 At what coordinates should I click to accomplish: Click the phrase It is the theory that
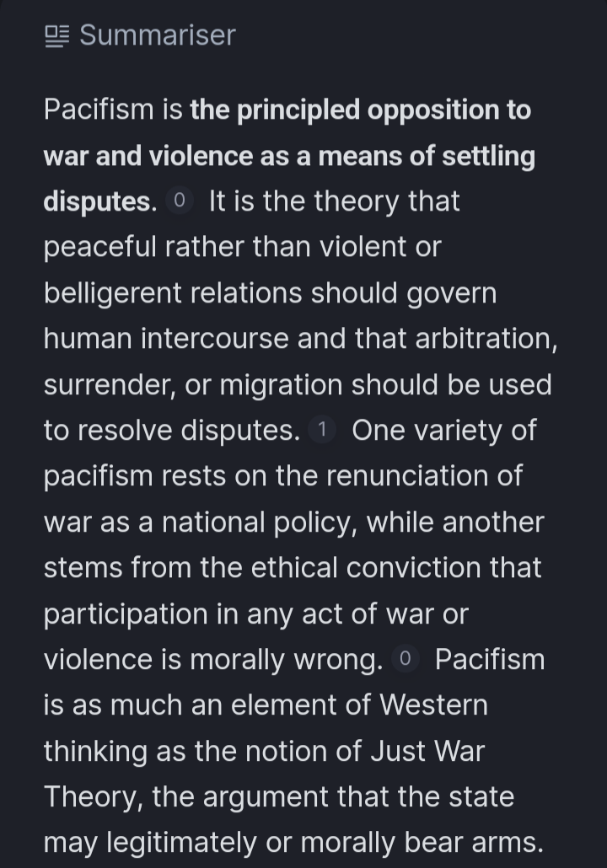pos(334,201)
